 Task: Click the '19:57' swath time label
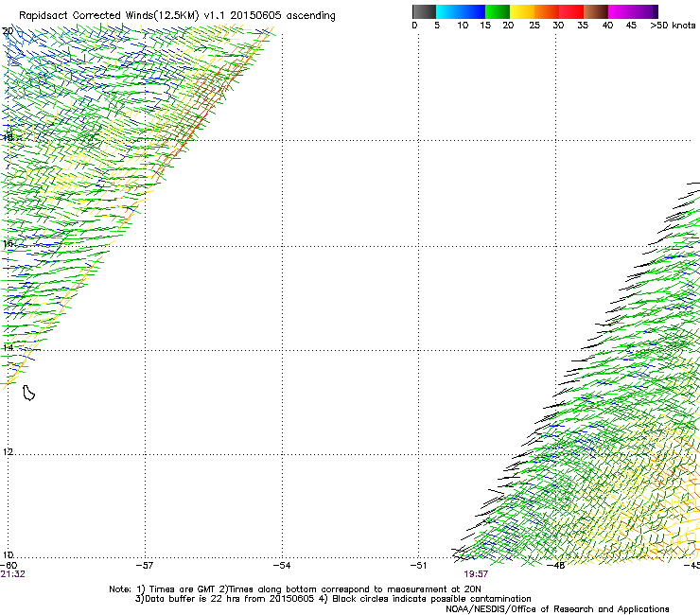click(x=476, y=574)
